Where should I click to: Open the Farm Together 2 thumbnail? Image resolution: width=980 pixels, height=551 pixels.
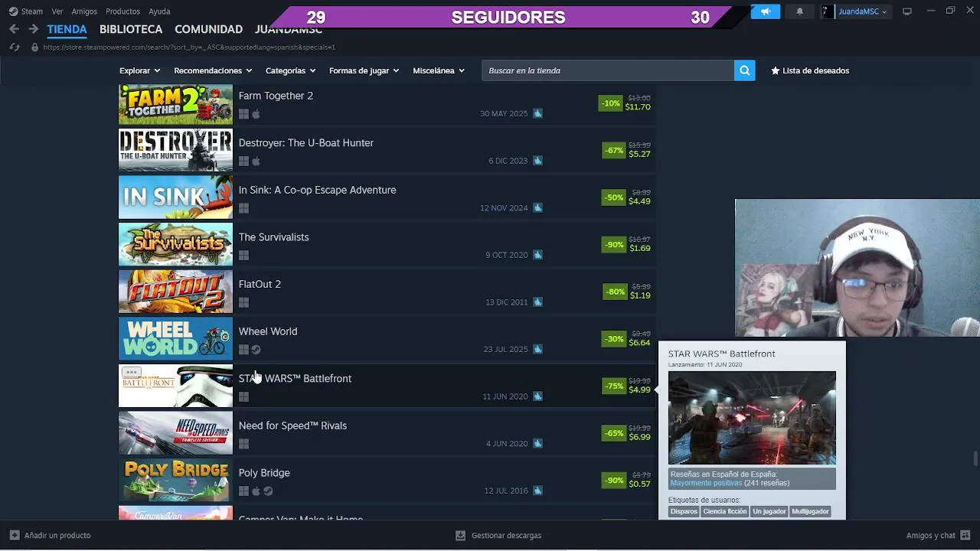coord(175,103)
